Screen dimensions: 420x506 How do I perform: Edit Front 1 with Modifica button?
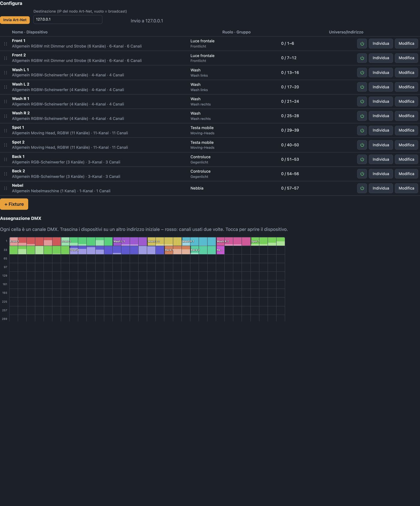tap(406, 44)
